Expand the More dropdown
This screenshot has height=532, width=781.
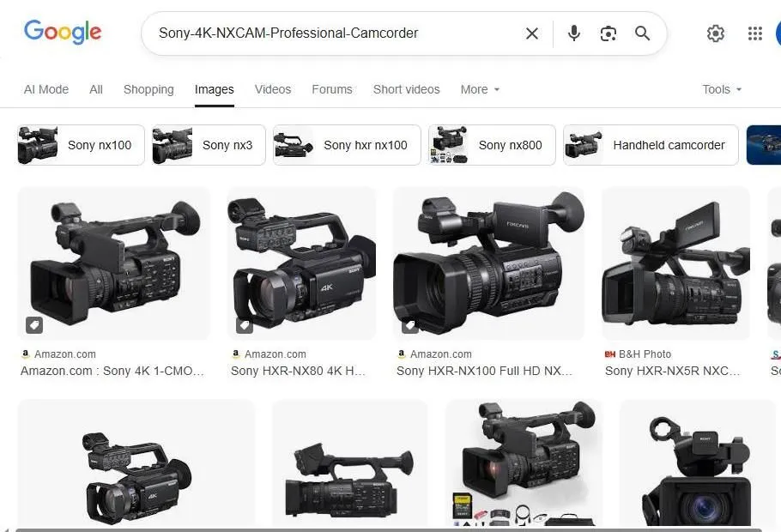(480, 89)
